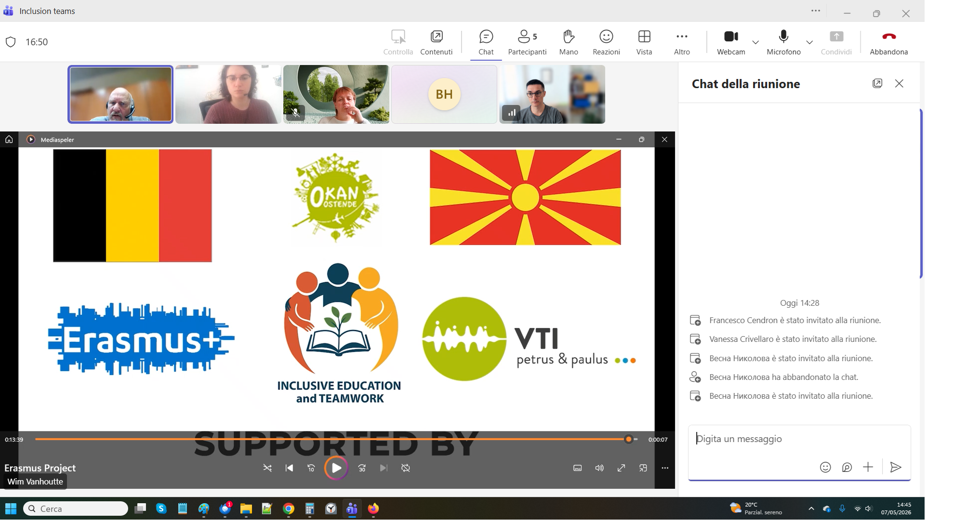Toggle the Webcam camera on or off
The width and height of the screenshot is (980, 522).
pos(731,42)
